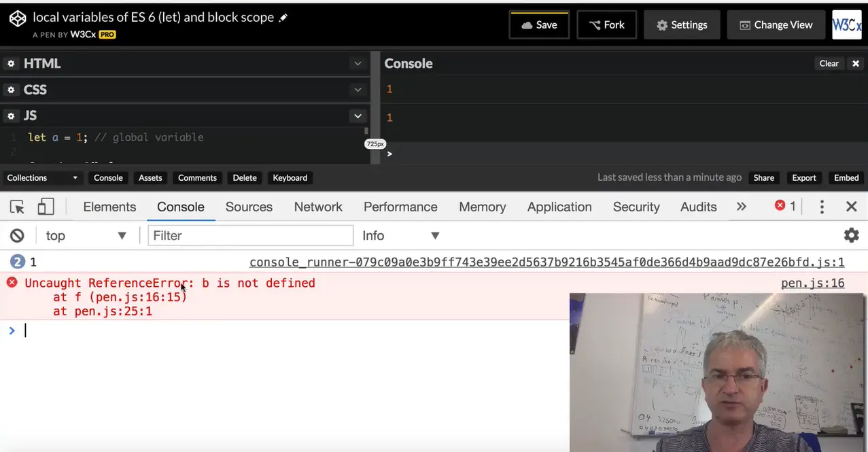This screenshot has width=868, height=452.
Task: Click the Export button
Action: (804, 177)
